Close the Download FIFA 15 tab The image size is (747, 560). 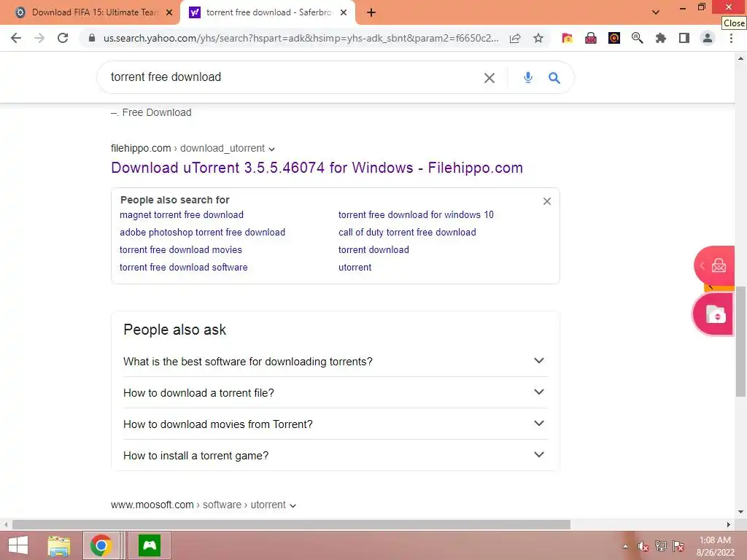point(169,12)
